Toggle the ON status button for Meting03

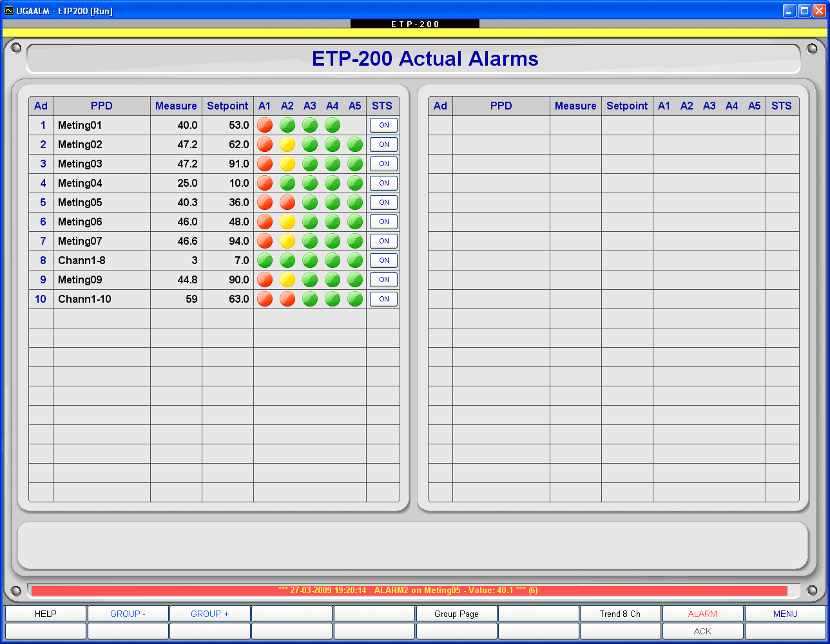383,164
